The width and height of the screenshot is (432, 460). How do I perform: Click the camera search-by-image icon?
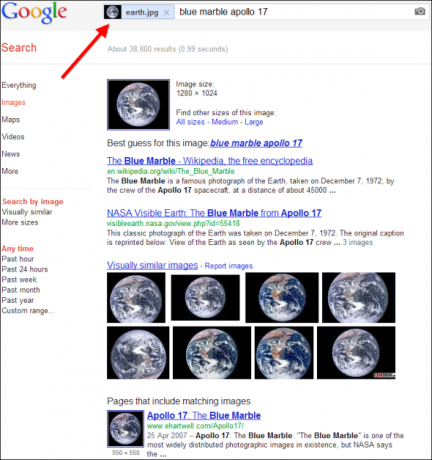coord(420,12)
